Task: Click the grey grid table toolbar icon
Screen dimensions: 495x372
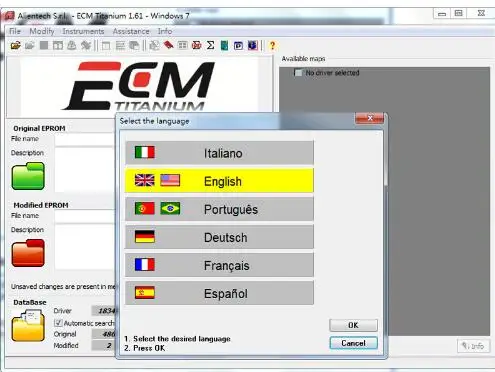Action: 183,45
